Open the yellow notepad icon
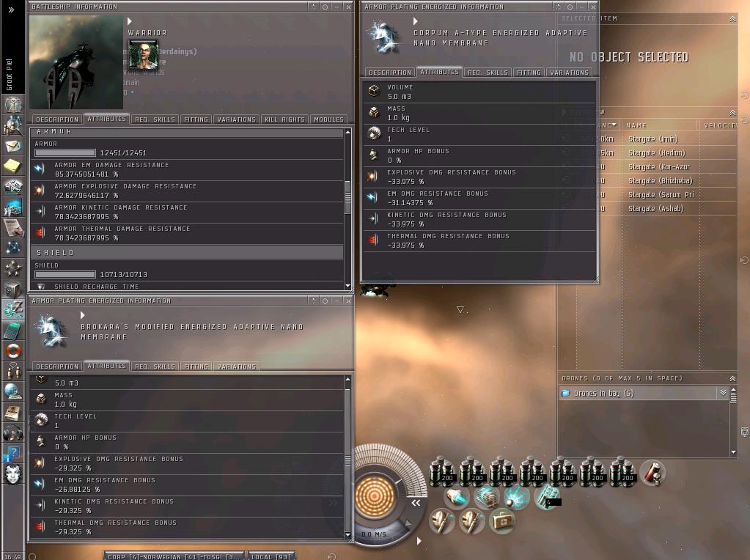 13,166
